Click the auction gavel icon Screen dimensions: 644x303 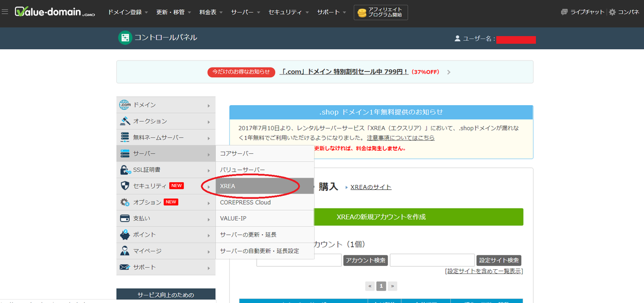tap(125, 121)
